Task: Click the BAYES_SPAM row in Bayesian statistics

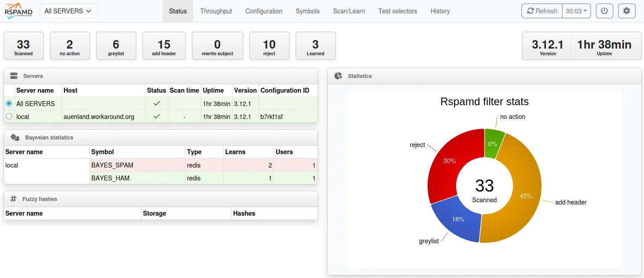Action: [112, 165]
